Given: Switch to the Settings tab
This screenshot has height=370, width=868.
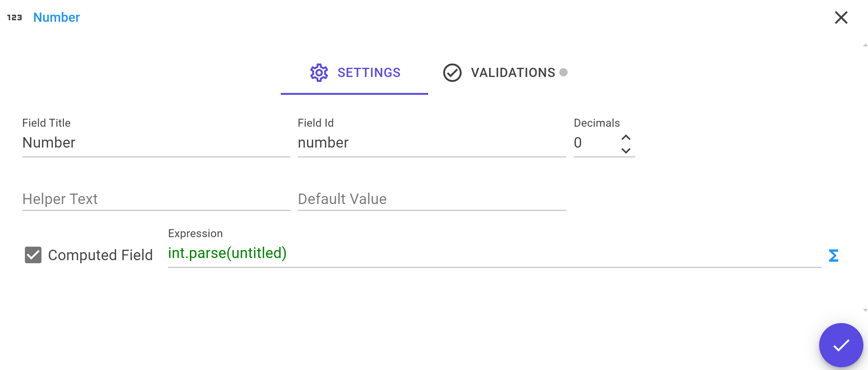Looking at the screenshot, I should coord(354,73).
